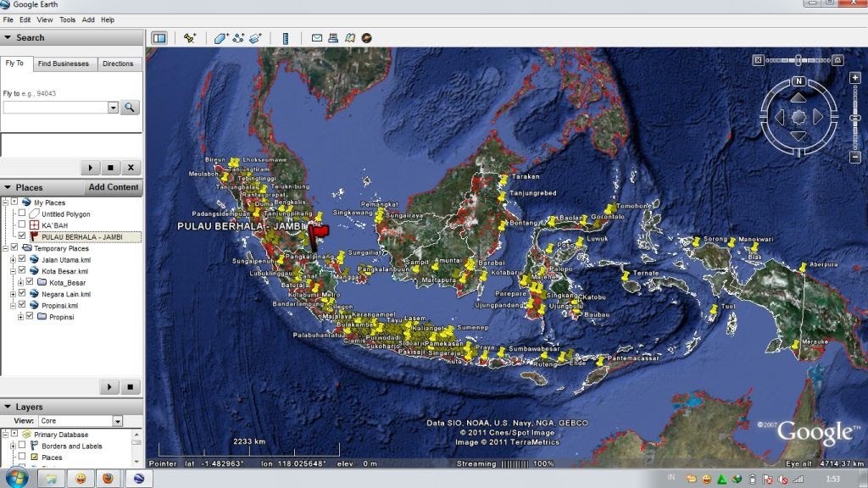Click the Tarakan yellow pushpin
Screen dimensions: 868x488
coord(504,180)
